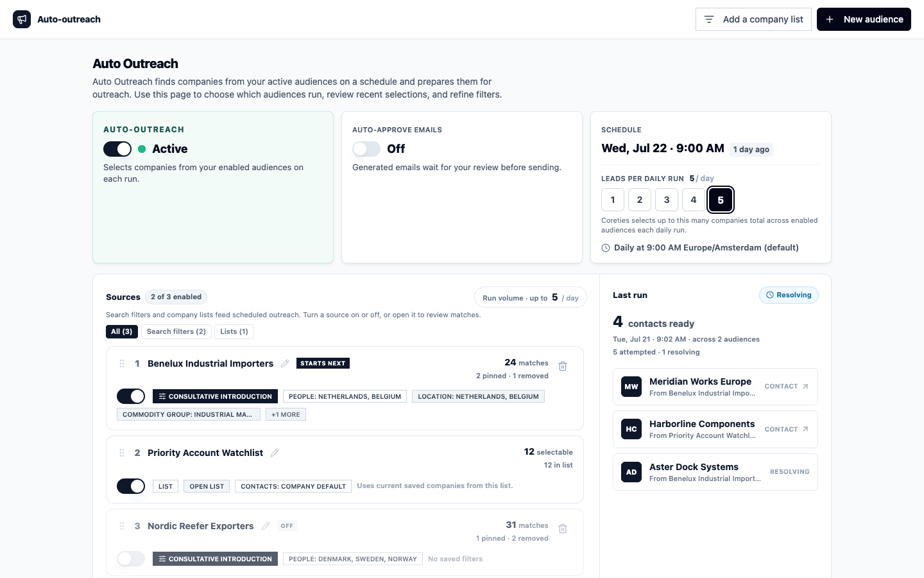
Task: Click the MW avatar for Meridian Works Europe
Action: coord(631,387)
